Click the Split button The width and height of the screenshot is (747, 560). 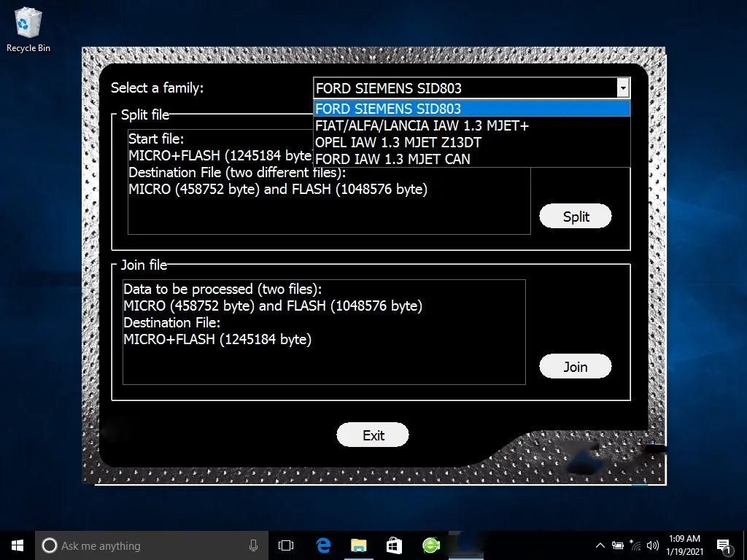tap(576, 216)
